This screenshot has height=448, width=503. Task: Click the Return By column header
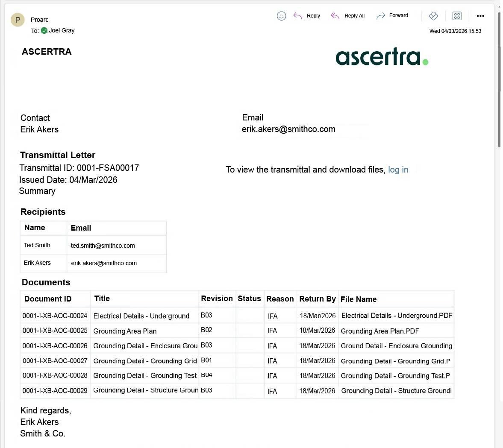click(318, 299)
